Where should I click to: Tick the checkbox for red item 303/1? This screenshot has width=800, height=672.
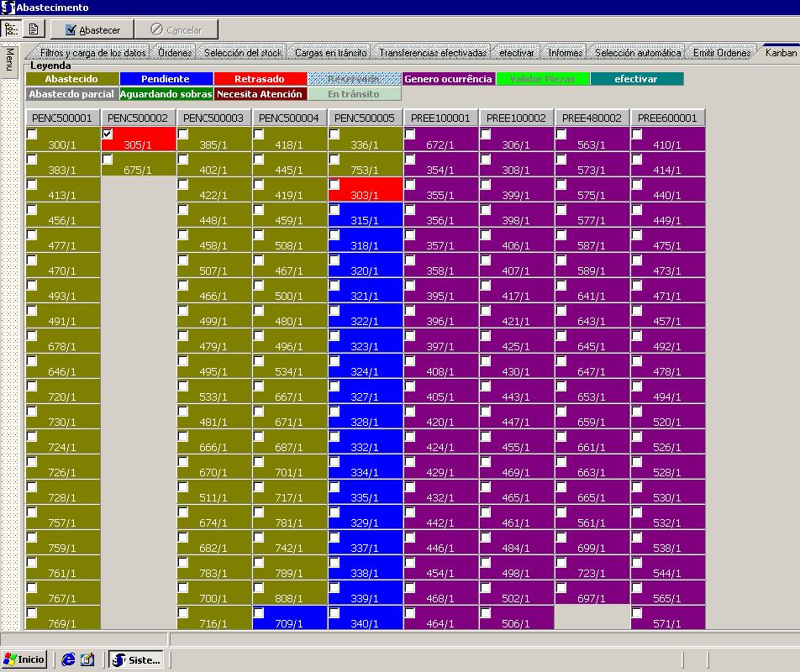coord(334,185)
